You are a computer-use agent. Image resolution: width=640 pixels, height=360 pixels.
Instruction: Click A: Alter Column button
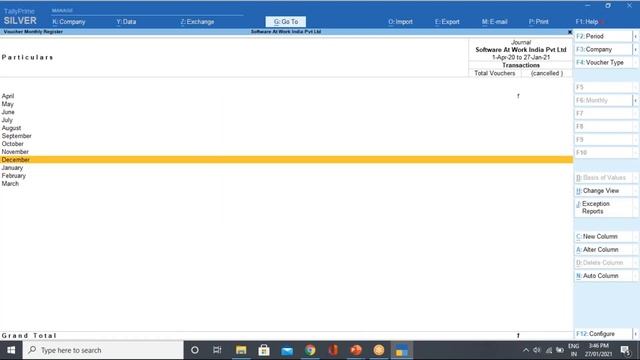pyautogui.click(x=603, y=250)
